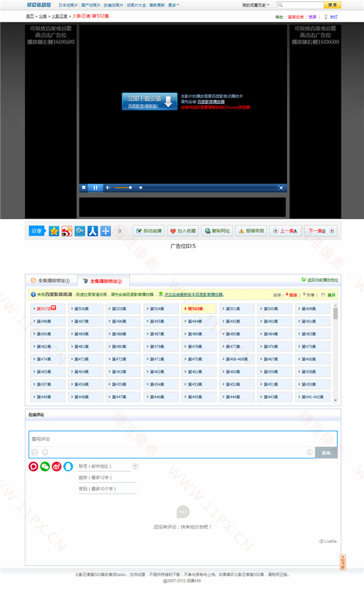
Task: Click the 撰写评论 comment box
Action: point(183,439)
